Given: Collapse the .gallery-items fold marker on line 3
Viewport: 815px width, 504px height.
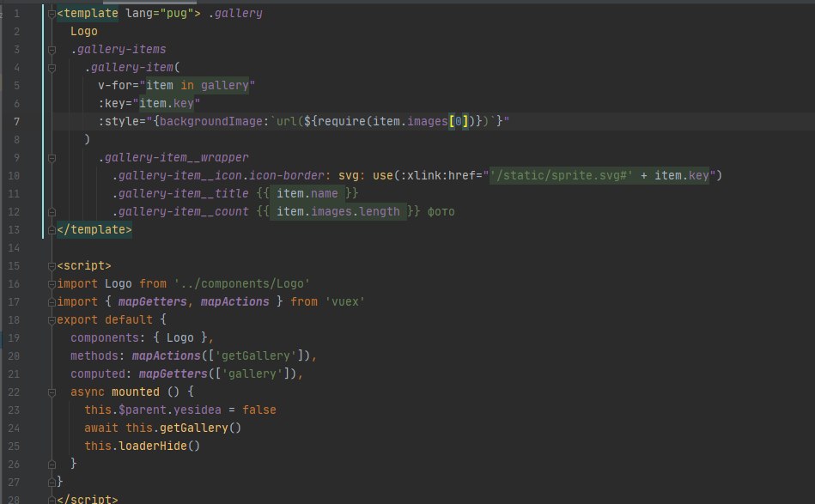Looking at the screenshot, I should click(x=52, y=50).
